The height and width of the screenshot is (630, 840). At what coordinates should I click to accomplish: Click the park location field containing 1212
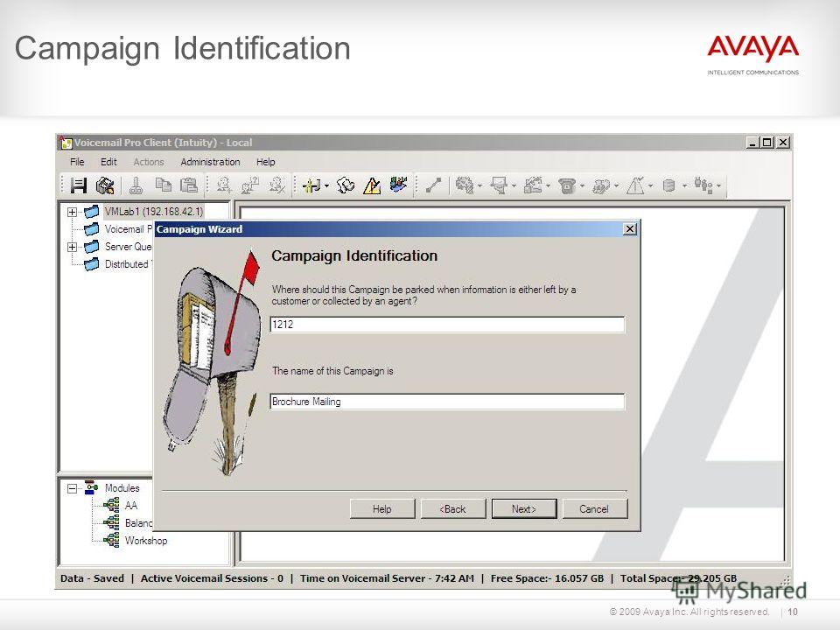(x=447, y=325)
